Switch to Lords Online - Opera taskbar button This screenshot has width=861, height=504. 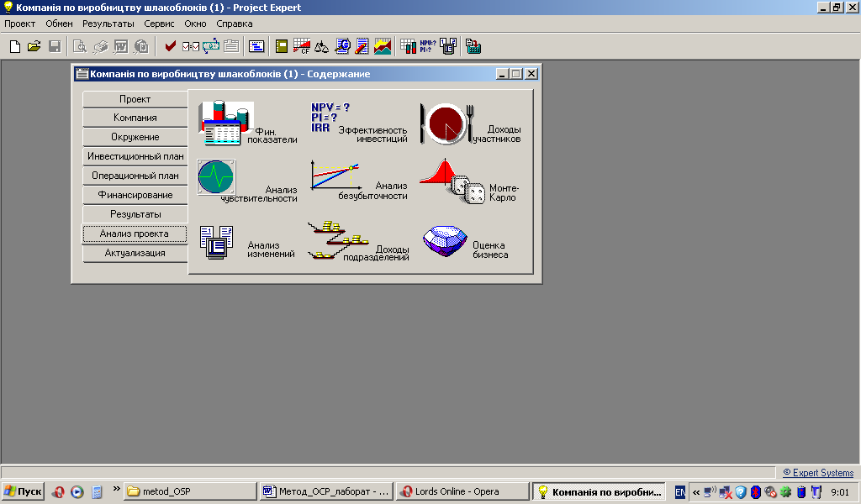(x=462, y=491)
